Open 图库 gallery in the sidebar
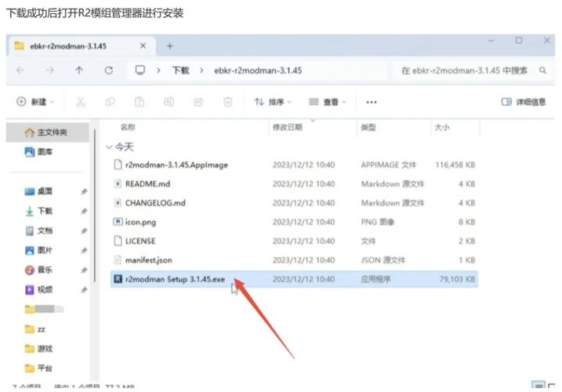This screenshot has width=562, height=392. [39, 152]
